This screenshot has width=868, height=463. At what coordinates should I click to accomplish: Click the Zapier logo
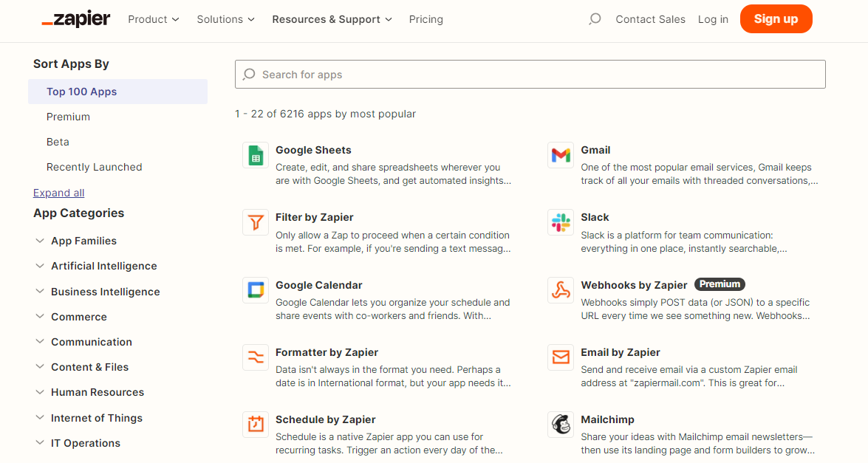point(76,19)
